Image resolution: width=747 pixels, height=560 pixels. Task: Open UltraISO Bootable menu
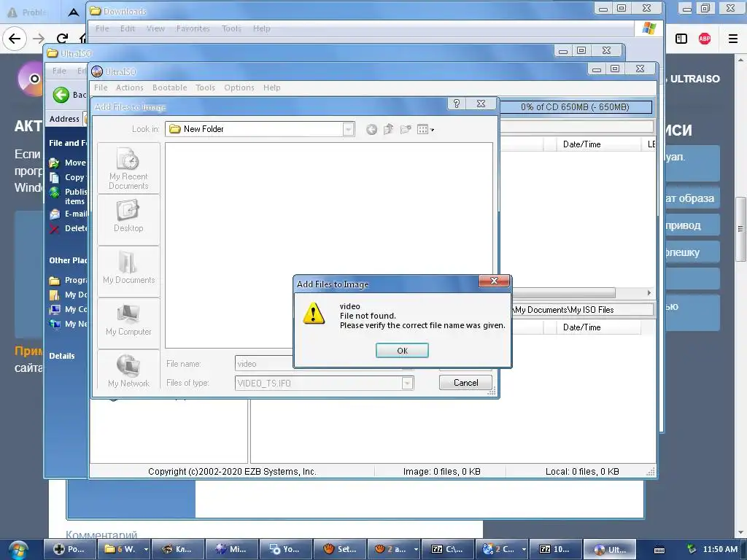click(169, 87)
